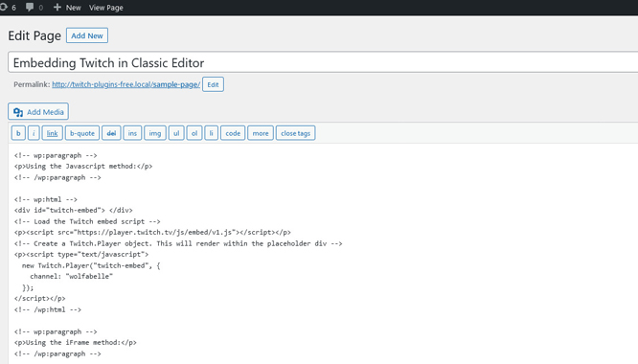The height and width of the screenshot is (364, 638).
Task: Click Edit next to the permalink
Action: 213,84
